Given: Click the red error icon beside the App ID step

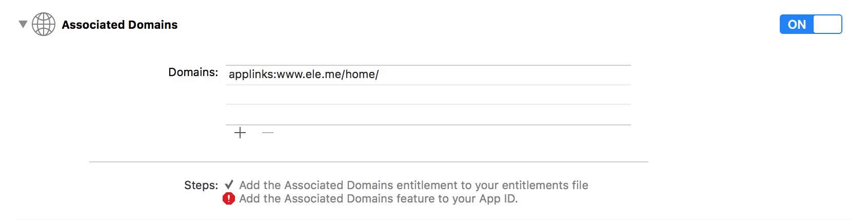Looking at the screenshot, I should tap(229, 199).
